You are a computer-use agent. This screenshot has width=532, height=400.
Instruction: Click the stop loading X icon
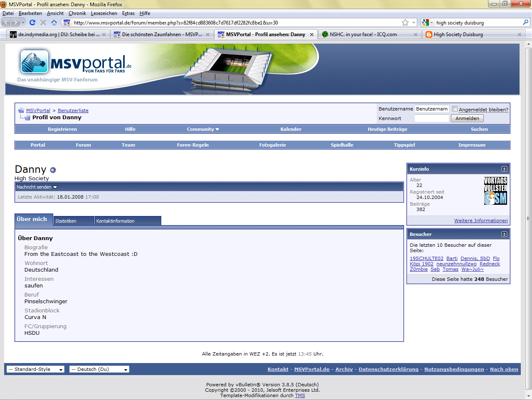pos(43,22)
